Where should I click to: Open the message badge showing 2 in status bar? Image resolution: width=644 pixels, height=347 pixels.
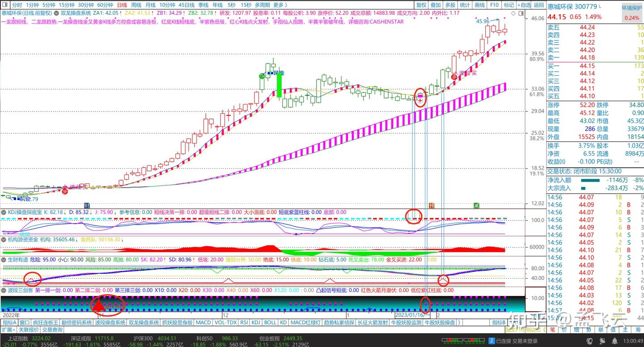click(x=491, y=341)
